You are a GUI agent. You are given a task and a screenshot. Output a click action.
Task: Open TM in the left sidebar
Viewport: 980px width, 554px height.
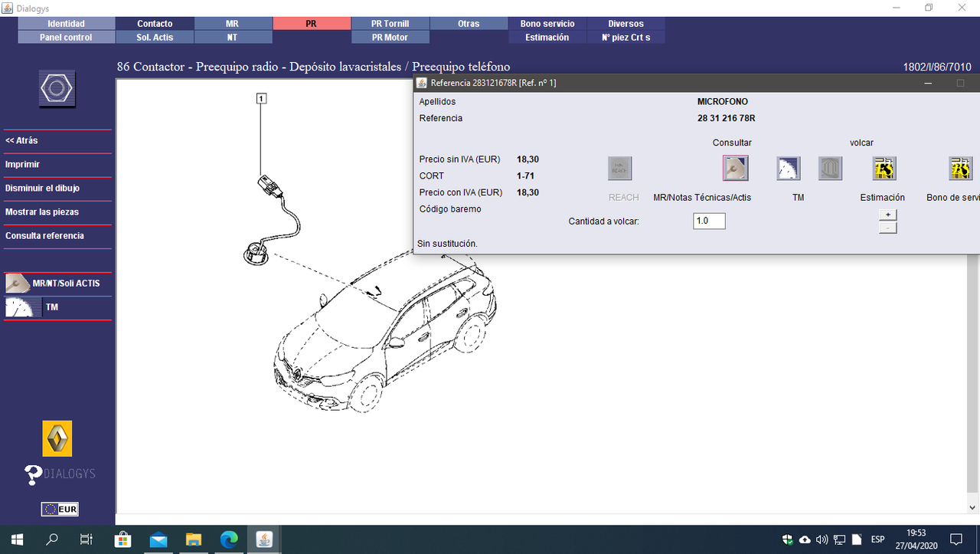pyautogui.click(x=57, y=307)
